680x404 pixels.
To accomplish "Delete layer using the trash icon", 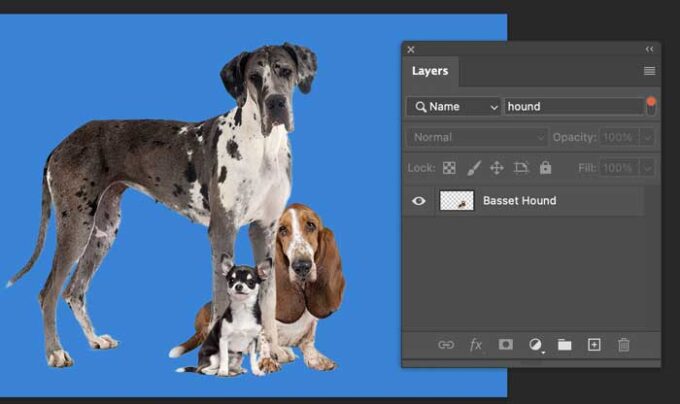I will (624, 345).
